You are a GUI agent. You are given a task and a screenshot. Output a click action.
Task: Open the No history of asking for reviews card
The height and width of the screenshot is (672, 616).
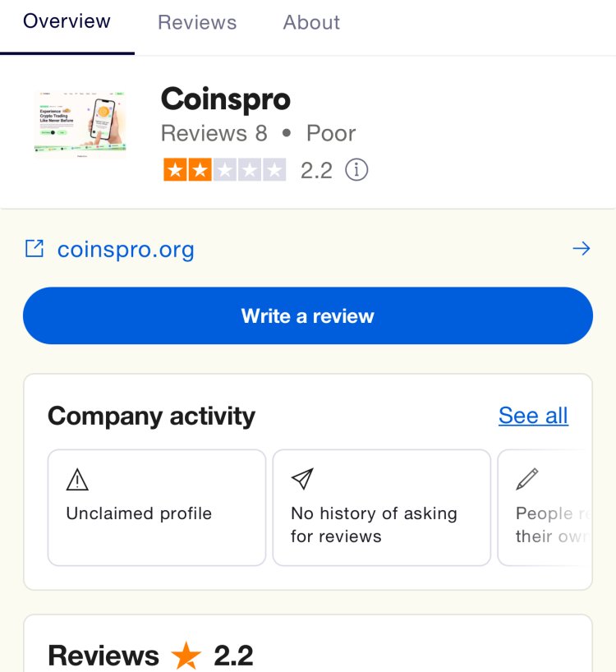coord(382,508)
